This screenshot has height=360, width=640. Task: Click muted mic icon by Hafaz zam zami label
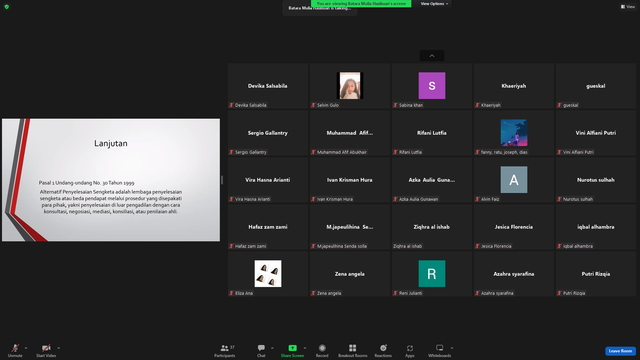tap(231, 246)
